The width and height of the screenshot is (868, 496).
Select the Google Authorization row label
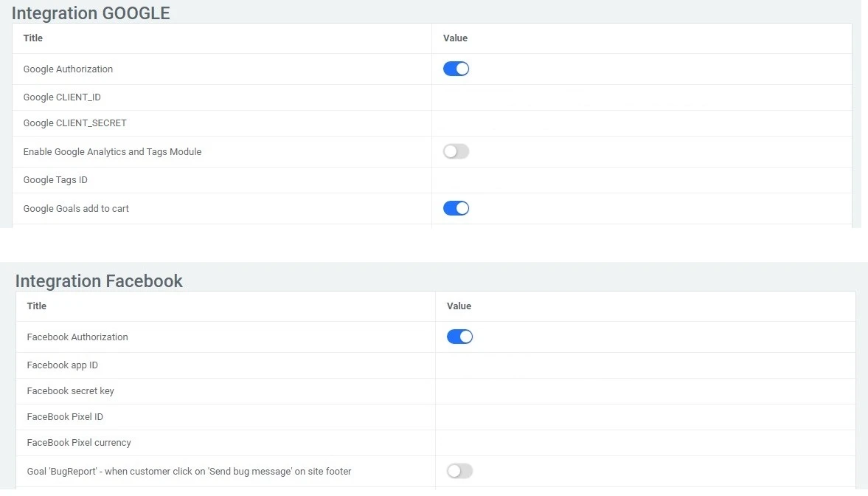[x=68, y=69]
